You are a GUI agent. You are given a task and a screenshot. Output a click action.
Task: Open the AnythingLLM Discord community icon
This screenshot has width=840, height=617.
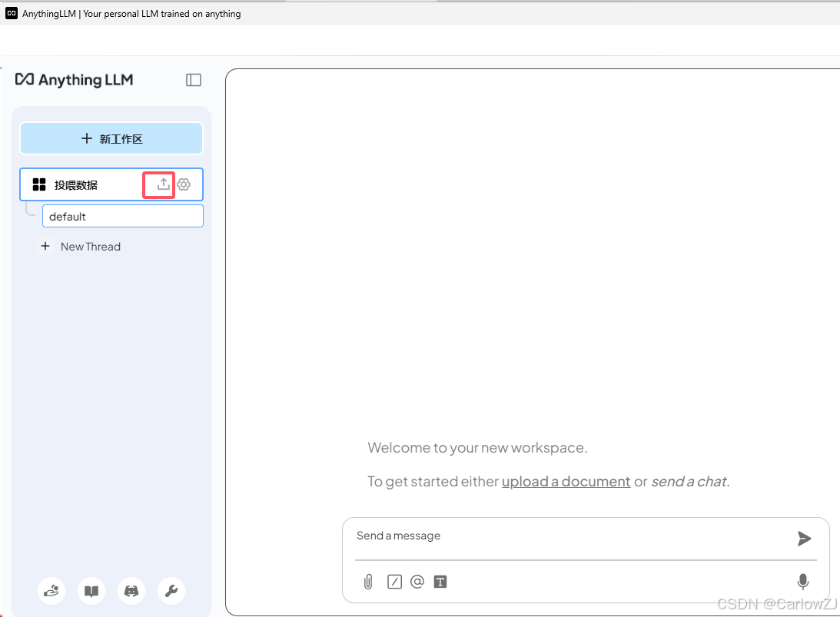click(131, 591)
